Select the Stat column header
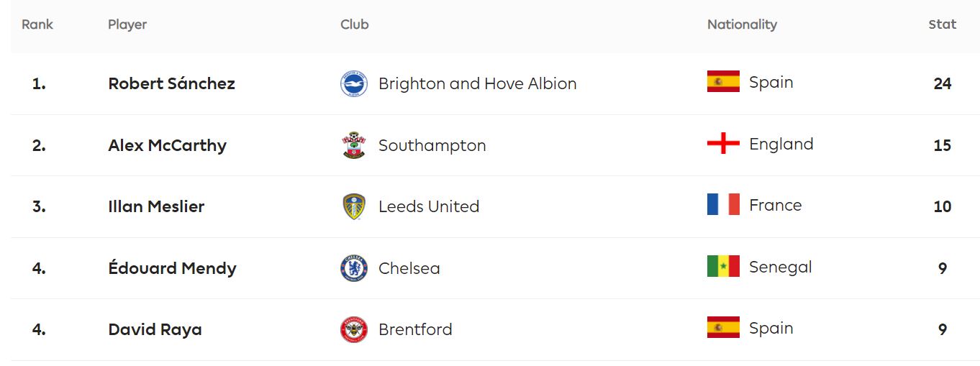The image size is (980, 366). click(x=942, y=24)
